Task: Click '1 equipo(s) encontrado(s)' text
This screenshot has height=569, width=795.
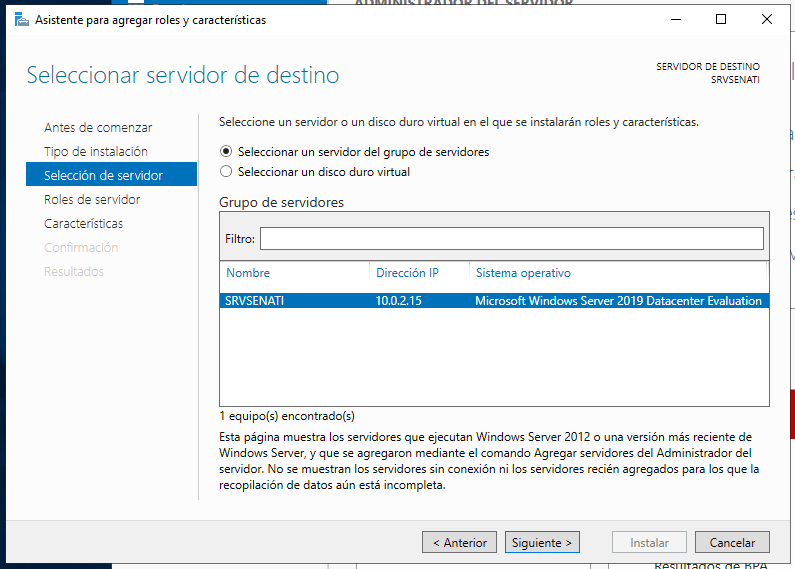Action: [287, 416]
